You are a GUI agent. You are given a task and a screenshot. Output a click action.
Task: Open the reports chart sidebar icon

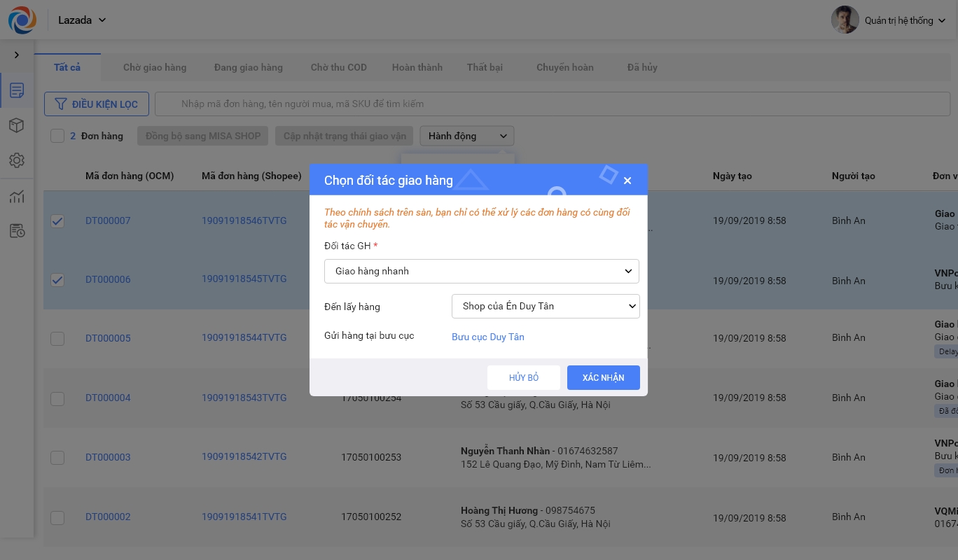(17, 197)
